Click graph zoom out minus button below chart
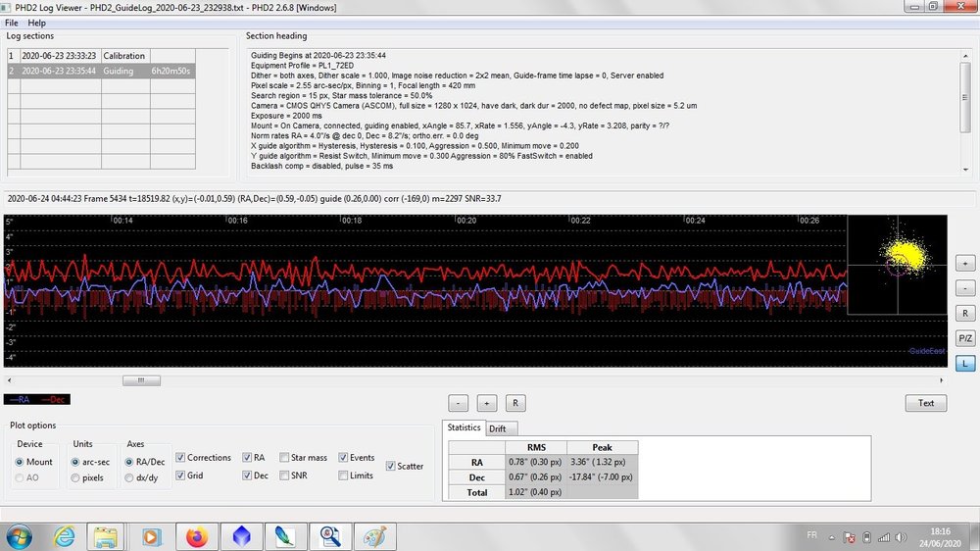Image resolution: width=980 pixels, height=551 pixels. point(458,403)
